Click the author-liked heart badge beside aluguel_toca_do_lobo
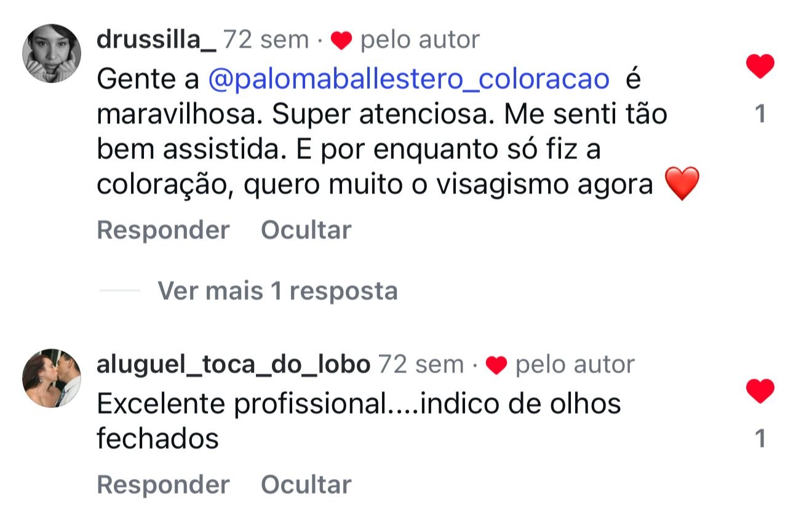Viewport: 812px width, 518px height. click(496, 366)
